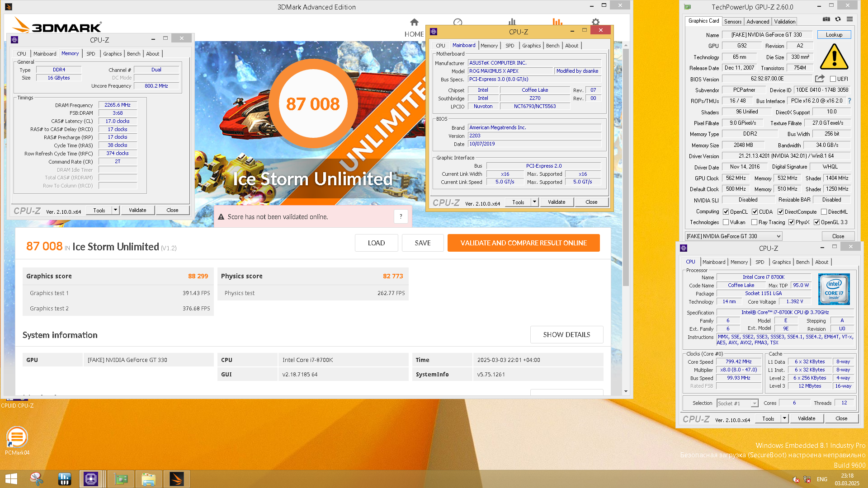Click PCIe bus interface question mark
The image size is (868, 488).
coord(849,101)
